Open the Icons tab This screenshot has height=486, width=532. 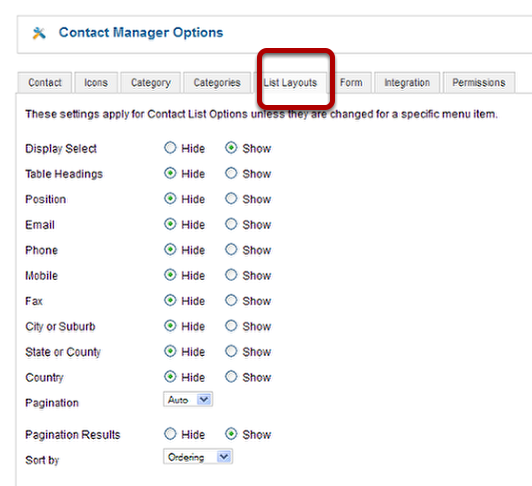tap(96, 82)
